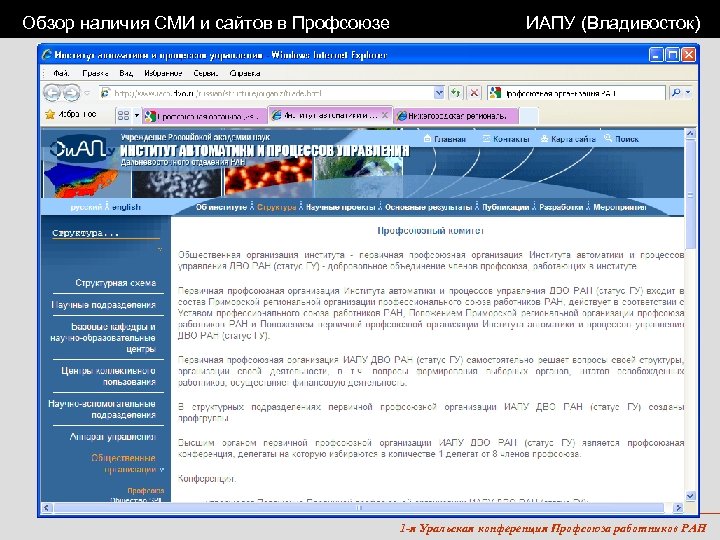Click the horizontal scrollbar right arrow

pyautogui.click(x=678, y=508)
